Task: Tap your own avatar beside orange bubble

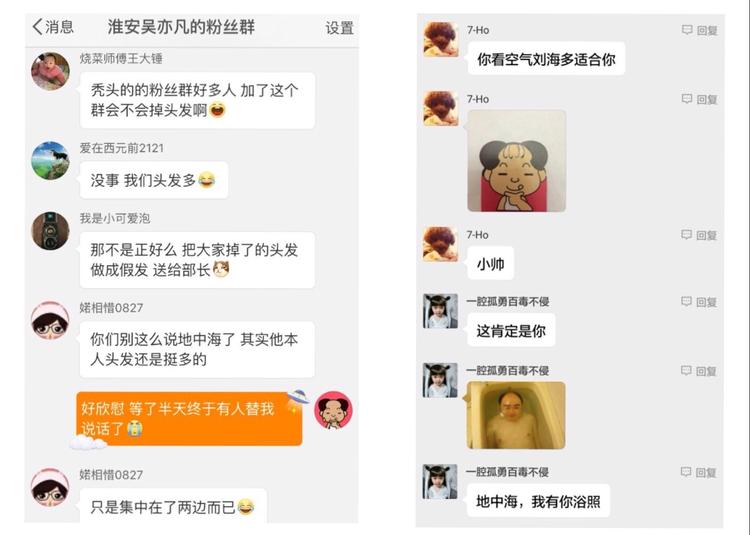Action: 333,410
